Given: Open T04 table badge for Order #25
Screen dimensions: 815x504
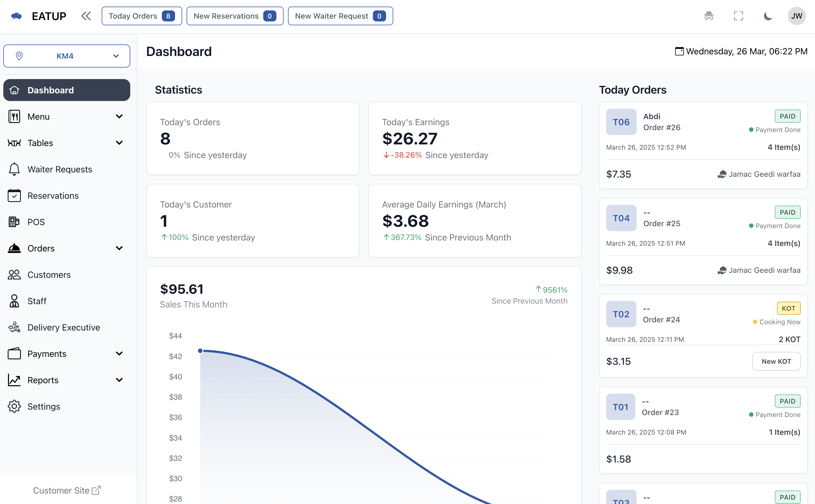Looking at the screenshot, I should (x=621, y=218).
